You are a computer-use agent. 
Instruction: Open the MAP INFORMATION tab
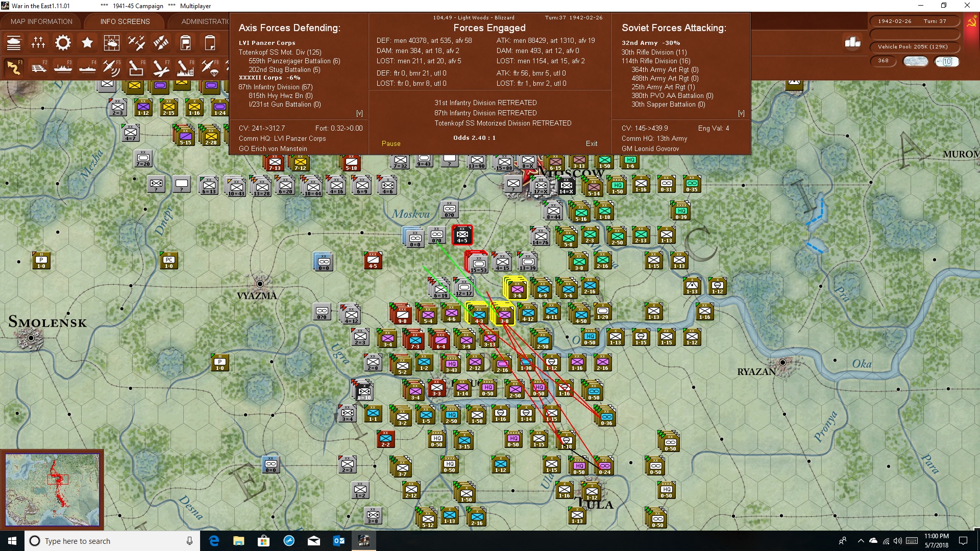[x=41, y=21]
